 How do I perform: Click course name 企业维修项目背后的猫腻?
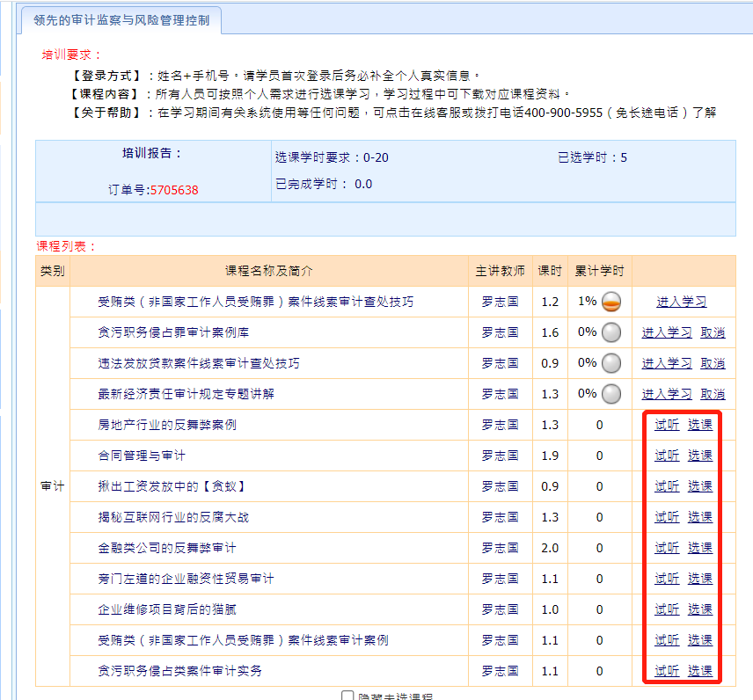coord(167,609)
